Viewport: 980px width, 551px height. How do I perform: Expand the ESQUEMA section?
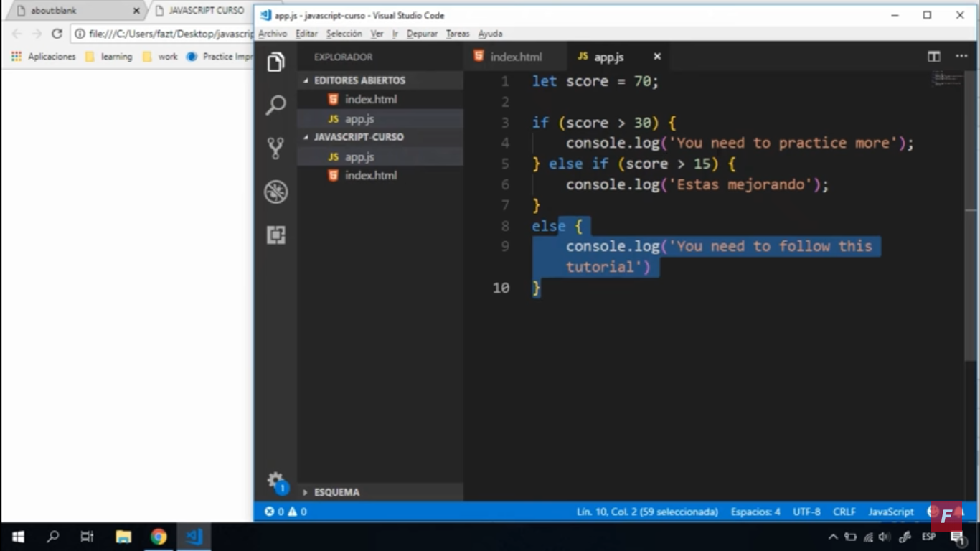pos(380,492)
